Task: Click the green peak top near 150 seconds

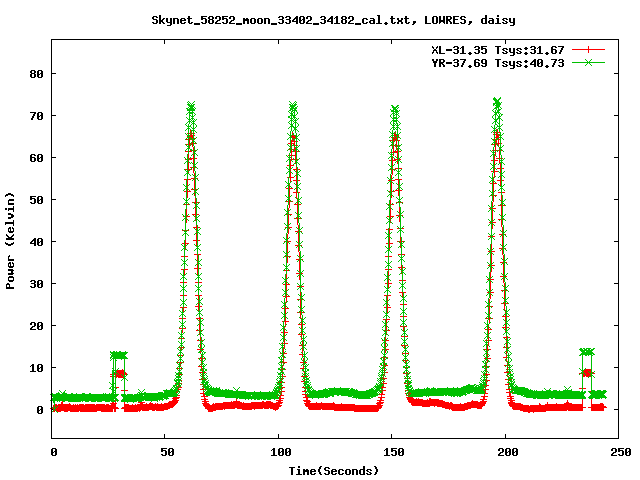Action: pyautogui.click(x=395, y=110)
